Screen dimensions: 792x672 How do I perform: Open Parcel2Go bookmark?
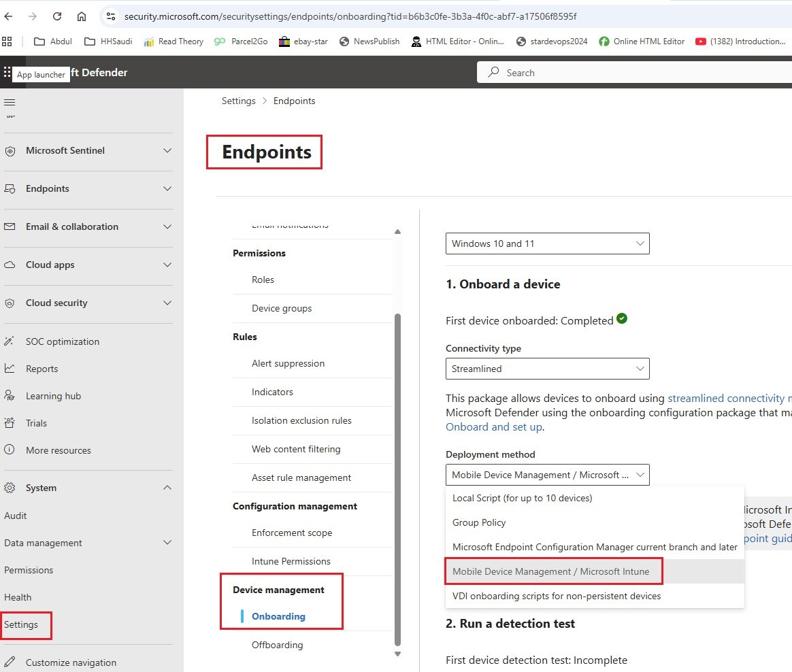coord(241,41)
